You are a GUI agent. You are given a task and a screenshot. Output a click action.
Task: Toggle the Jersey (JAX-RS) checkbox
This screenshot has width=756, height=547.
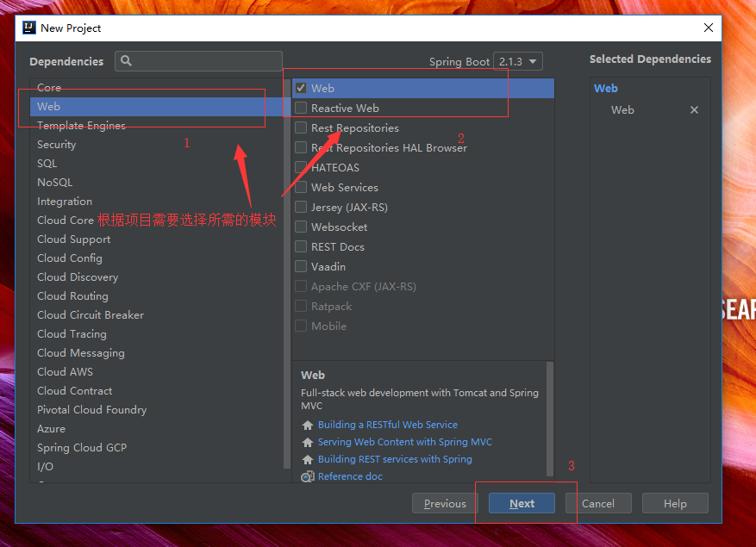click(301, 207)
